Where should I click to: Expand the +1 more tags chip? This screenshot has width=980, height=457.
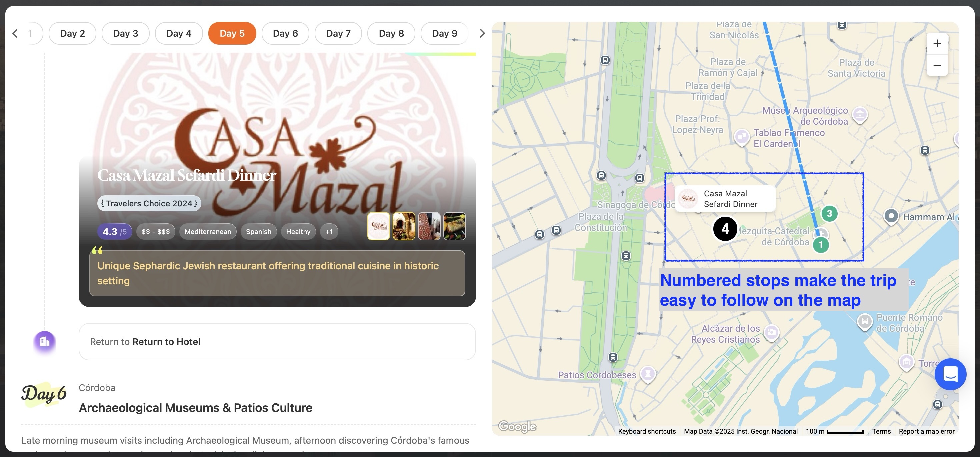tap(329, 232)
